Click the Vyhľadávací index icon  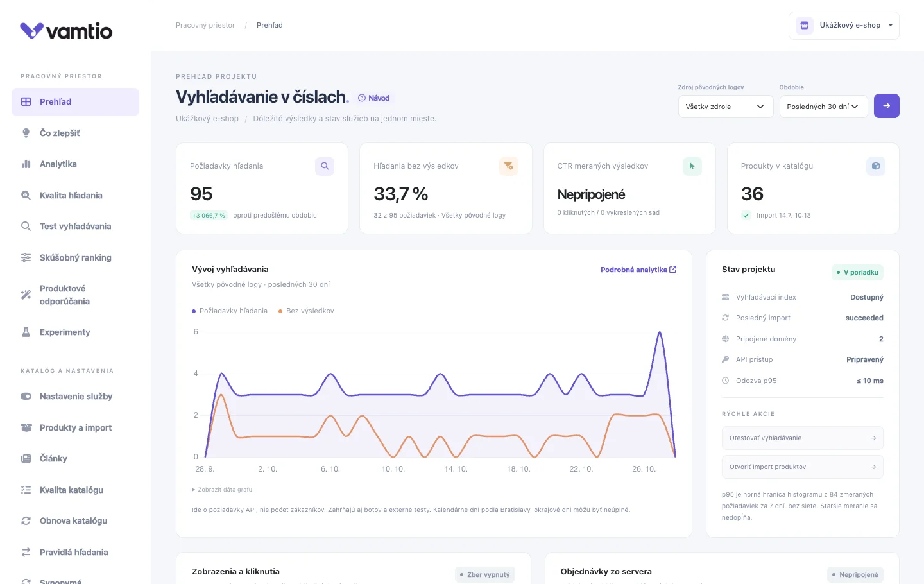tap(726, 297)
